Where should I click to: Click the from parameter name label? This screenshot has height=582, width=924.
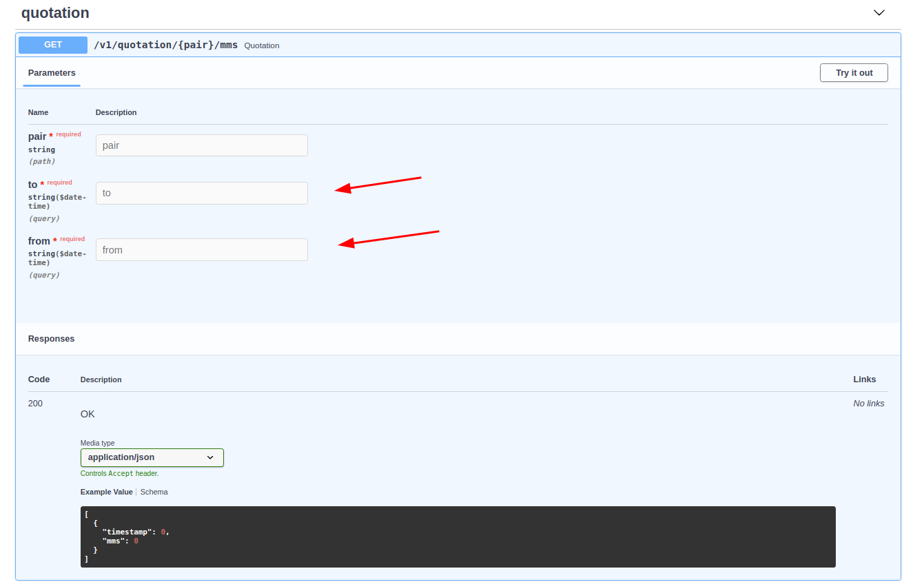[39, 241]
